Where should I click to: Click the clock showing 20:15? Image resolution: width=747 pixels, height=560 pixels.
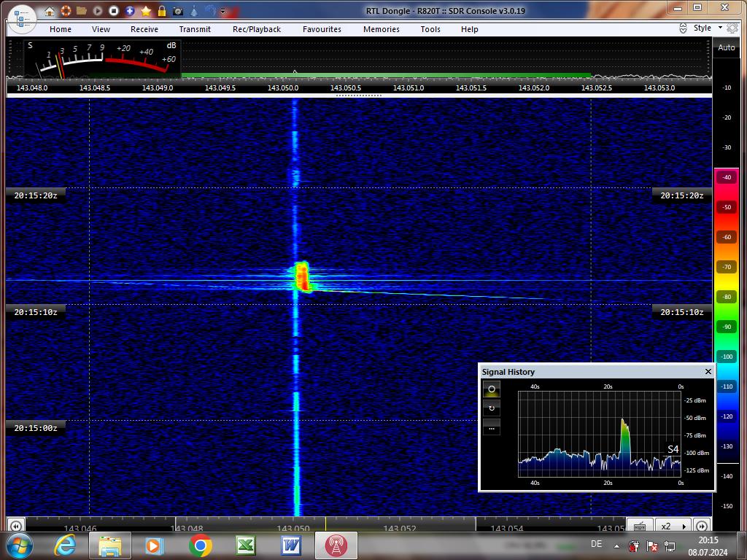click(x=708, y=540)
